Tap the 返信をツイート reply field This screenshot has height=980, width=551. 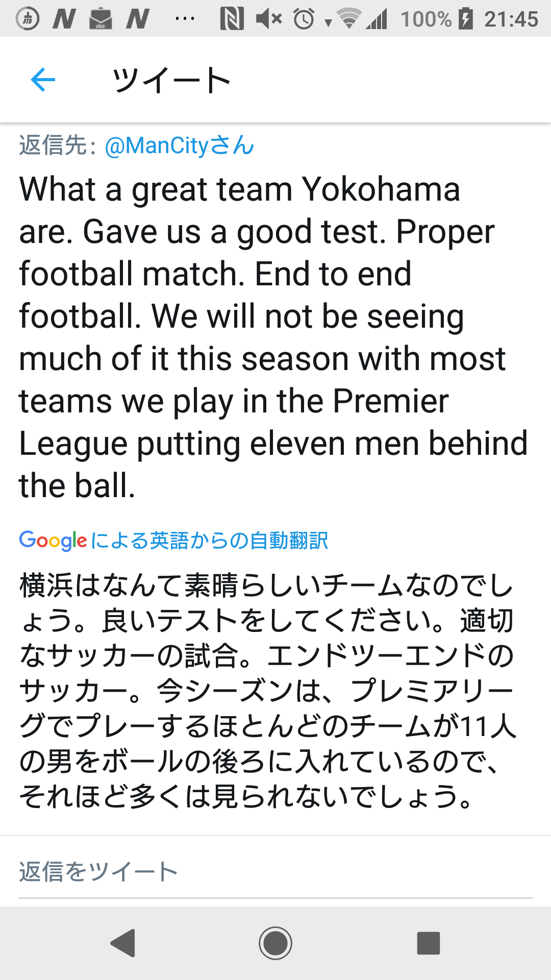point(275,872)
